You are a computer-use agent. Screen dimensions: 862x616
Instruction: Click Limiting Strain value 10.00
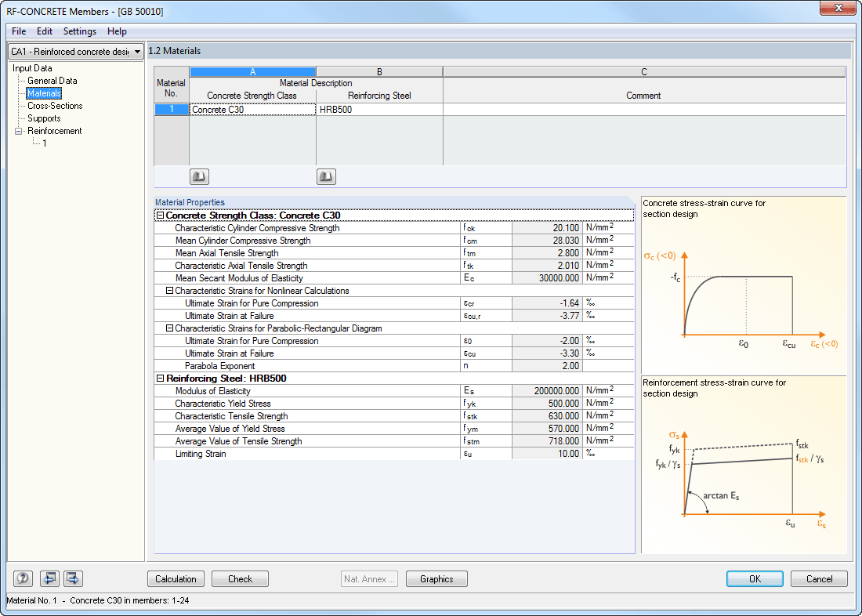point(547,454)
